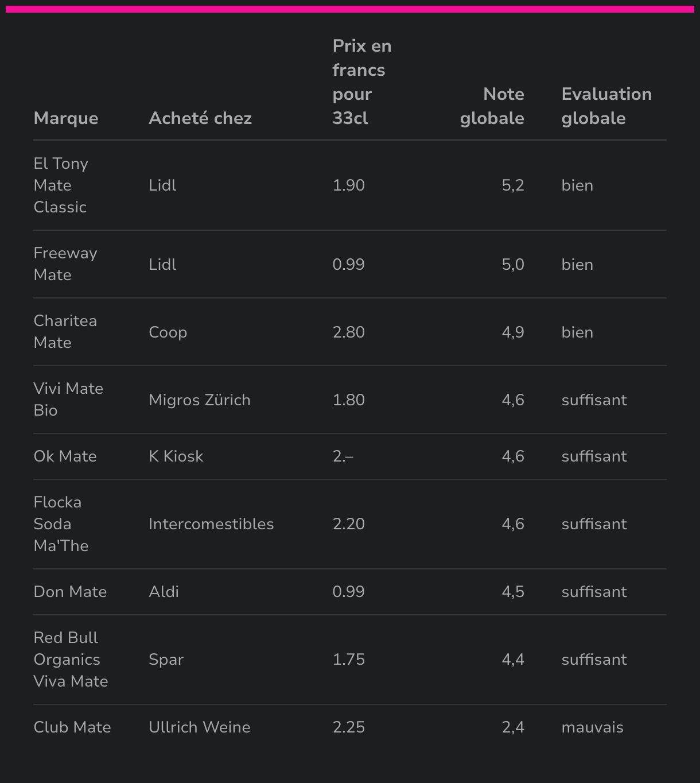The height and width of the screenshot is (783, 700).
Task: Select the 2.80 price cell
Action: [349, 332]
